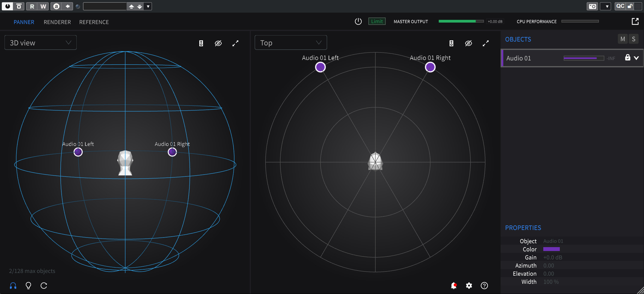Screen dimensions: 644x294
Task: Open the settings gear icon
Action: 469,286
